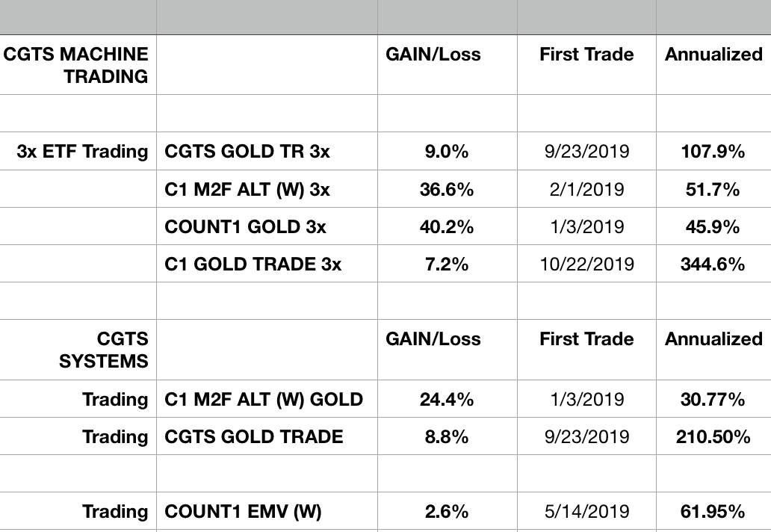
Task: Click the C1 M2F ALT (W) 3x cell
Action: click(x=247, y=189)
